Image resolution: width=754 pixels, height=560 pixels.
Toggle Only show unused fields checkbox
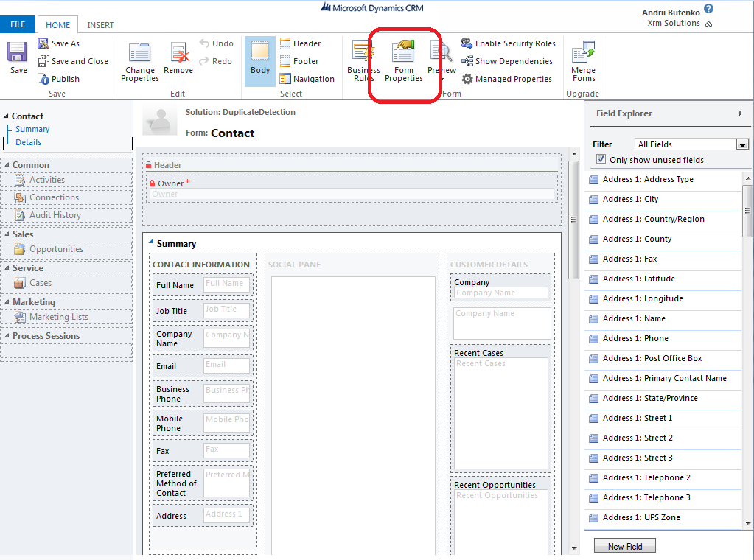point(601,159)
